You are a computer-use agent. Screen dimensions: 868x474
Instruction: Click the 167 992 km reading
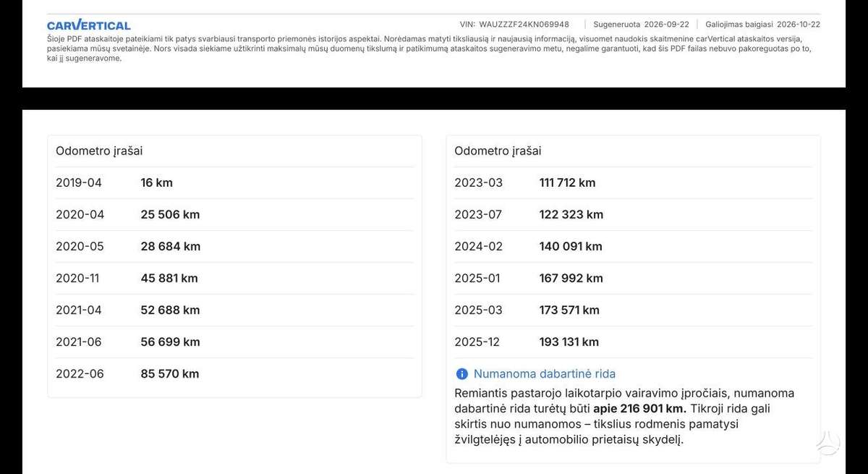571,279
